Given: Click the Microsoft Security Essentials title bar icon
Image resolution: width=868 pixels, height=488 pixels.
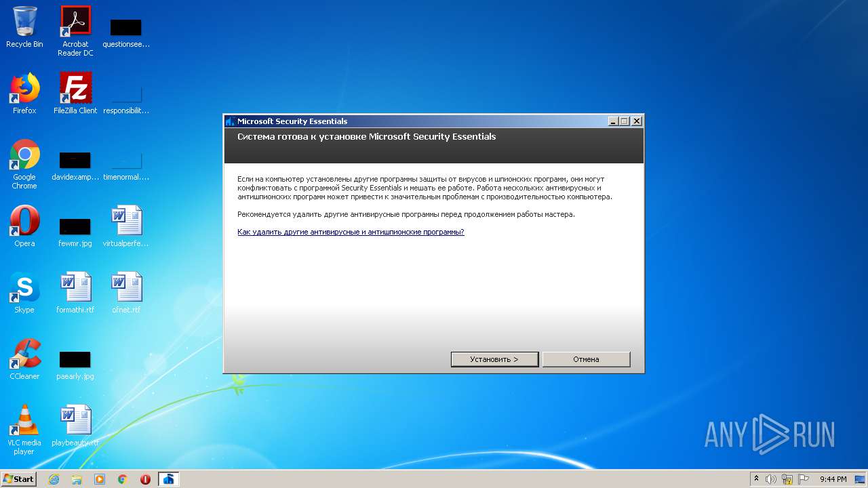Looking at the screenshot, I should (230, 121).
